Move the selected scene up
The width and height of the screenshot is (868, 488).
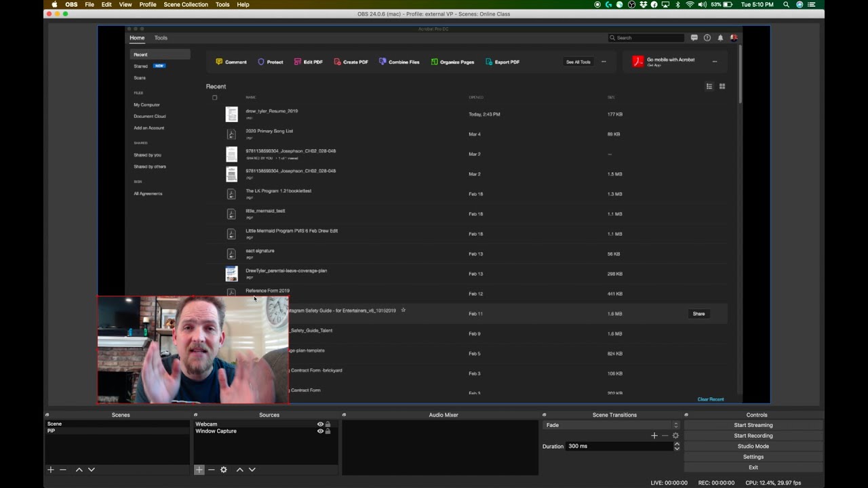(79, 470)
